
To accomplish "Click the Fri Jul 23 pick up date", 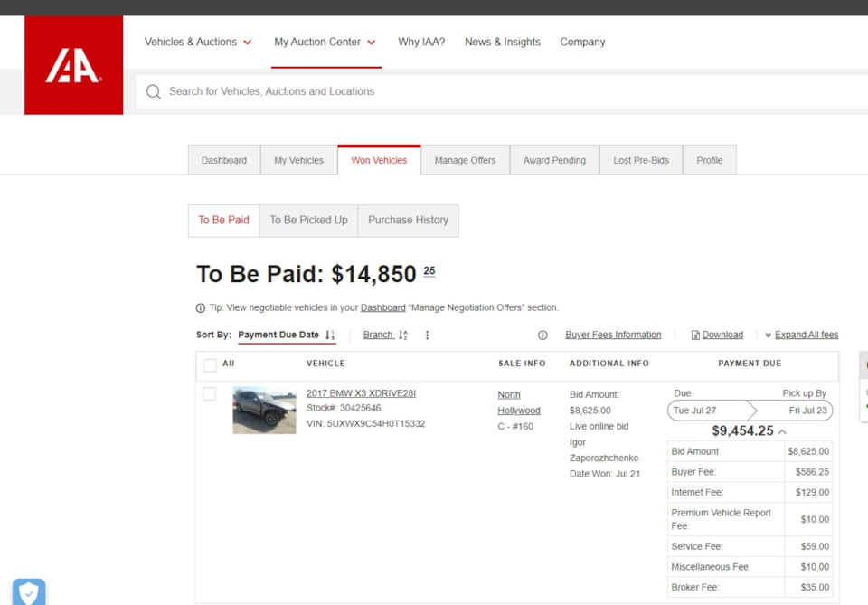I will click(807, 411).
